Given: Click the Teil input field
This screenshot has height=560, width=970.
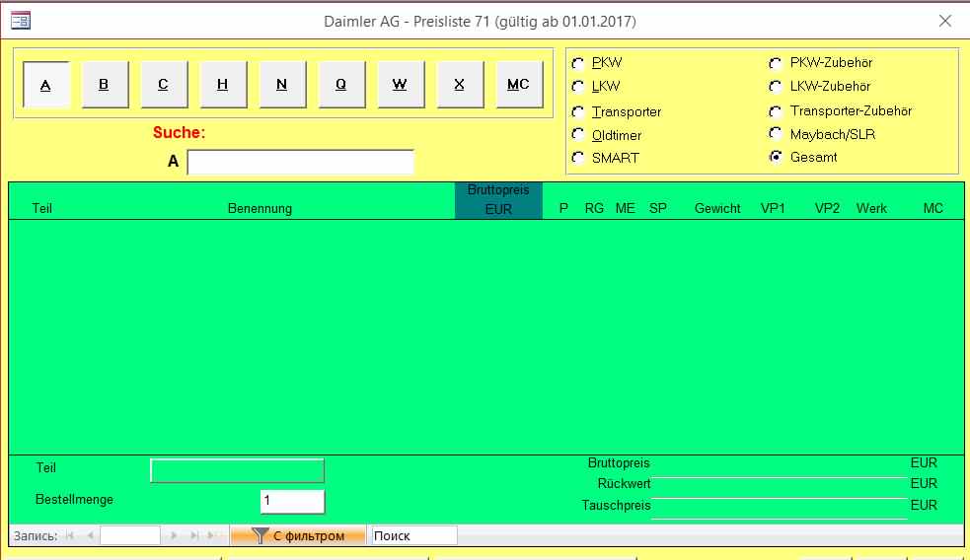Looking at the screenshot, I should click(x=238, y=470).
